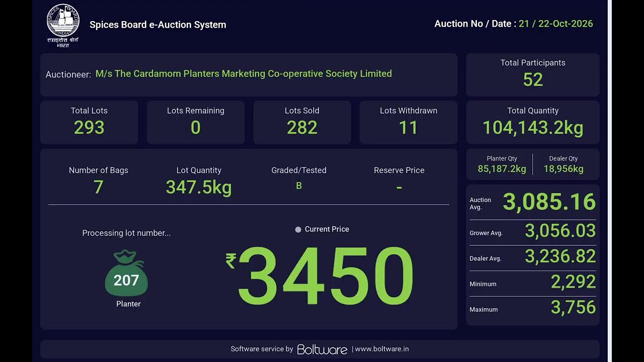Click Dealer Avg. value 3,236.82

560,256
